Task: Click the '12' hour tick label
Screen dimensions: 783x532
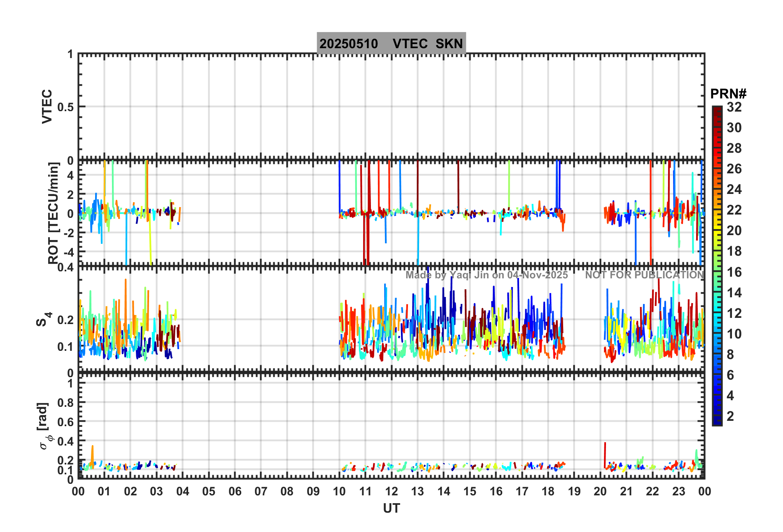Action: [x=391, y=491]
